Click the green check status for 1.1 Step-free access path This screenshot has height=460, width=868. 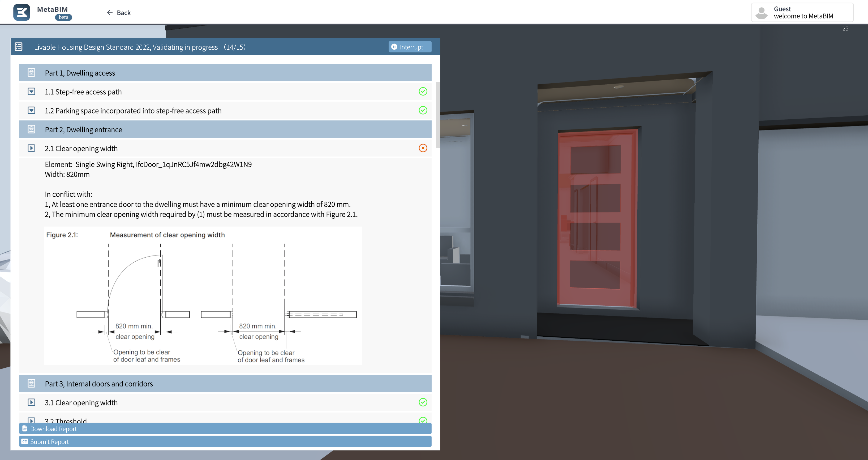pos(423,91)
